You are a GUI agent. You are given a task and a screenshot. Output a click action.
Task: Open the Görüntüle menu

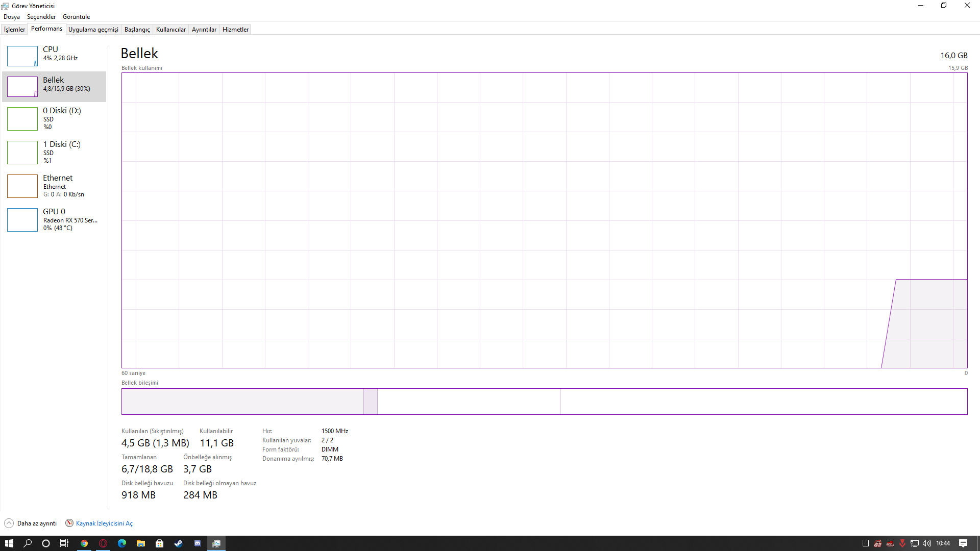[76, 17]
